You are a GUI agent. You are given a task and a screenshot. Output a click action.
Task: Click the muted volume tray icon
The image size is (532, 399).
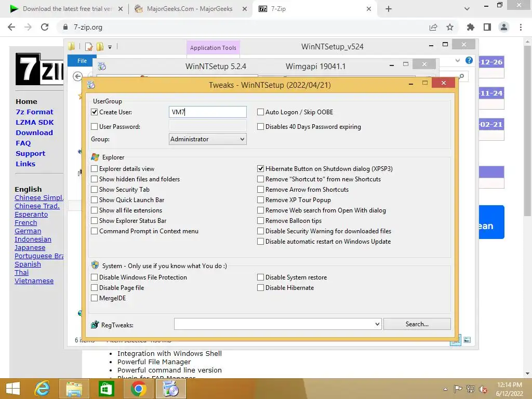click(483, 389)
